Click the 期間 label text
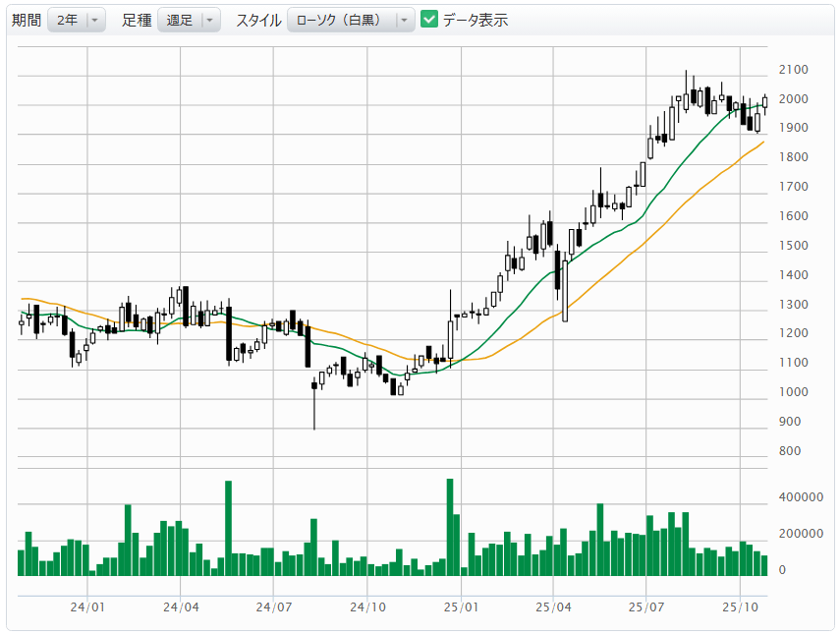Image resolution: width=840 pixels, height=635 pixels. tap(27, 20)
